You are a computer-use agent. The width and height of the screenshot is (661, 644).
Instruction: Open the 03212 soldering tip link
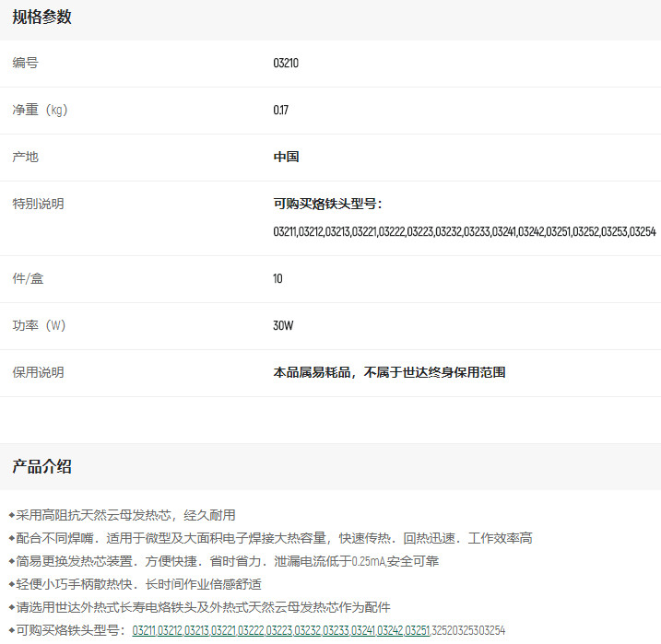[171, 630]
